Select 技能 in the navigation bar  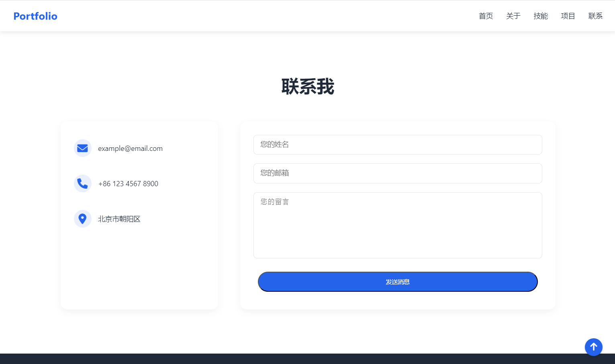[540, 16]
